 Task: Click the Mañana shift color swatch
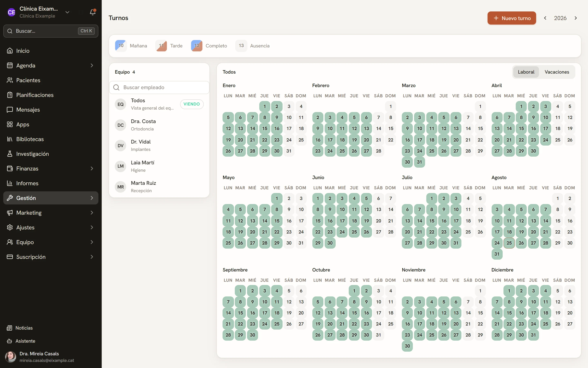[121, 46]
